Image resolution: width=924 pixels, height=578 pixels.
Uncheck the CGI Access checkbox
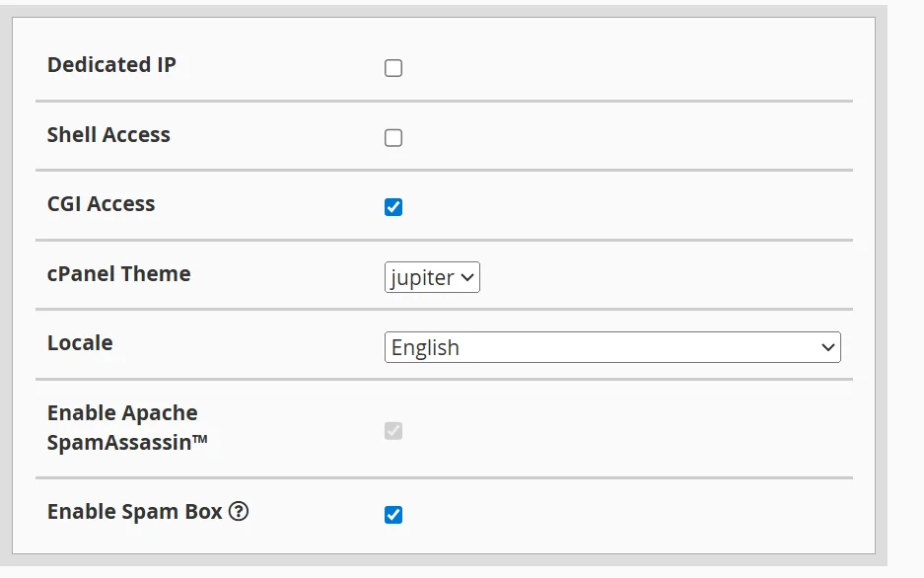point(393,206)
